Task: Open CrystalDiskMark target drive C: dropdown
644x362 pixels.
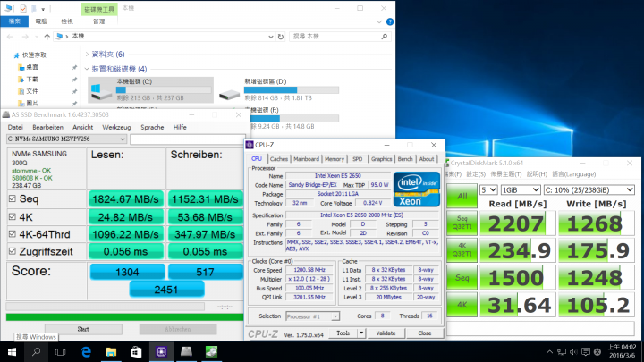Action: pyautogui.click(x=589, y=190)
